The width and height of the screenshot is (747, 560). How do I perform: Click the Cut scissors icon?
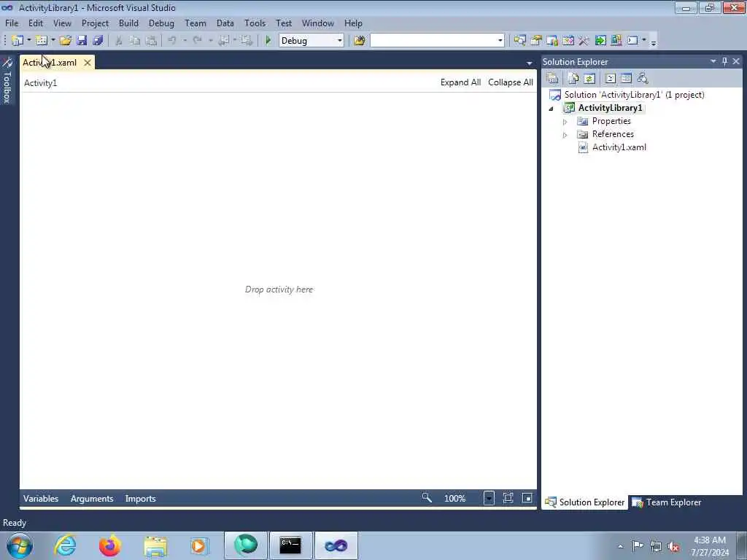coord(119,41)
